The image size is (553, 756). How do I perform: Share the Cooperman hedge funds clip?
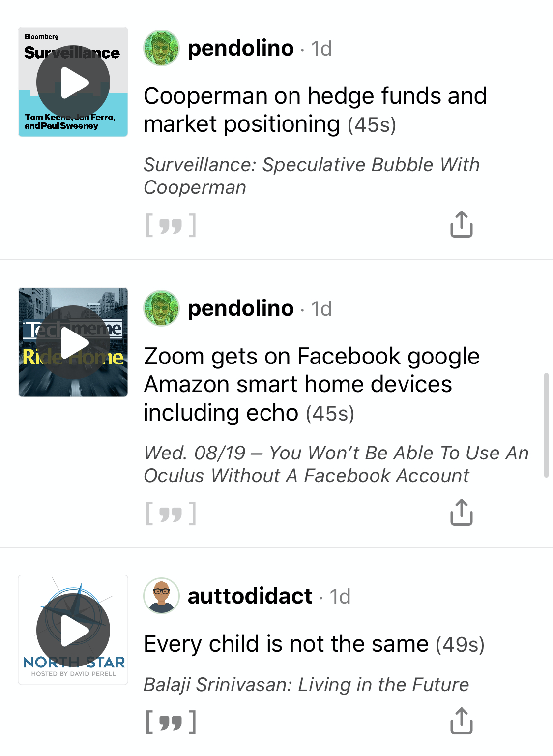pos(461,224)
